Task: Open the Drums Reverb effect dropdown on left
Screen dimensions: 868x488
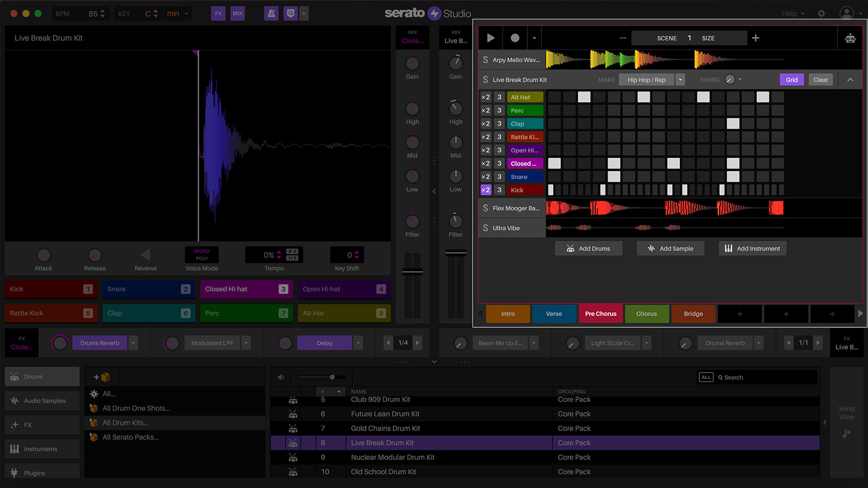Action: point(133,343)
